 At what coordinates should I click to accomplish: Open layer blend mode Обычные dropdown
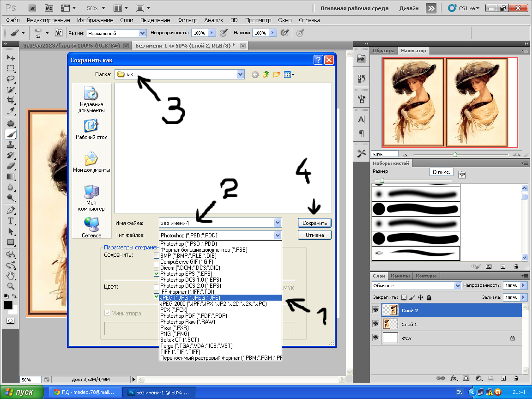pos(458,286)
